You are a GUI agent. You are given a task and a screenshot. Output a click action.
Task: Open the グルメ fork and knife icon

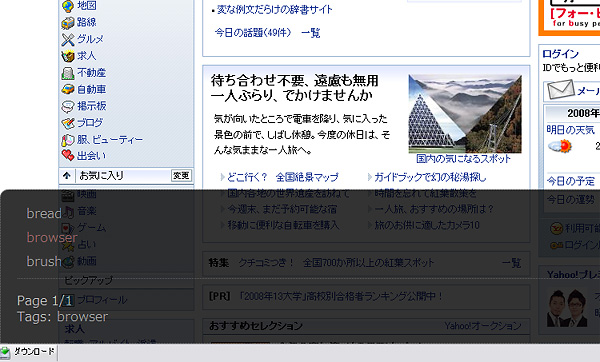[68, 39]
